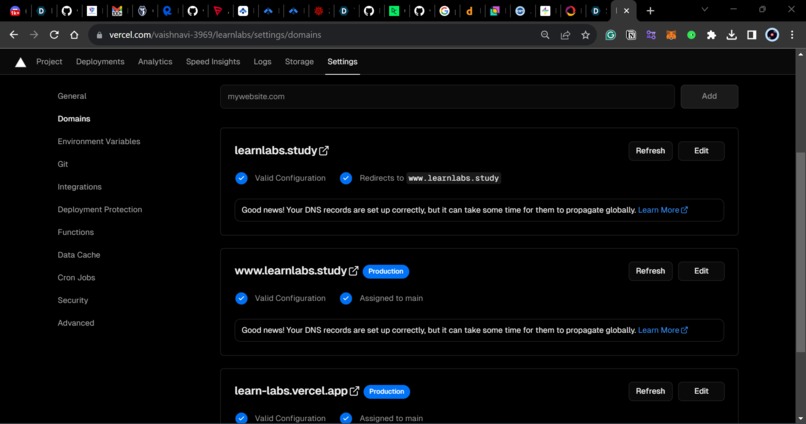Refresh the learn-labs.vercel.app domain
Image resolution: width=806 pixels, height=424 pixels.
point(650,392)
